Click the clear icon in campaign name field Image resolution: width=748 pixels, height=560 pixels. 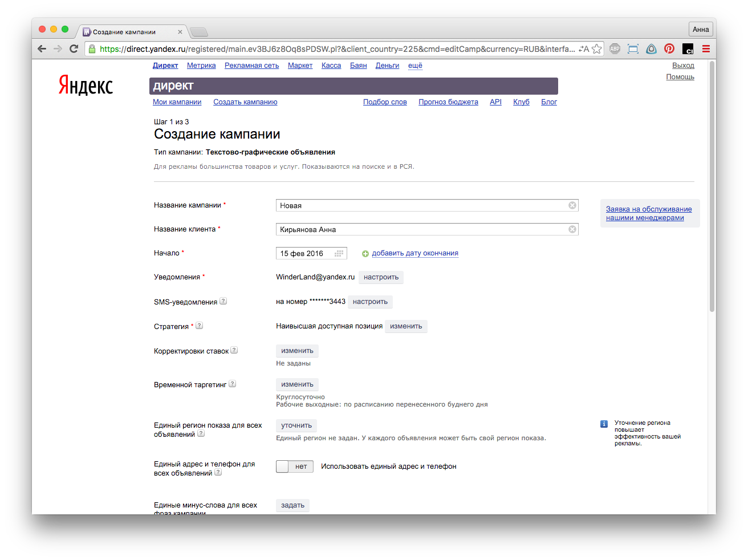click(x=572, y=205)
